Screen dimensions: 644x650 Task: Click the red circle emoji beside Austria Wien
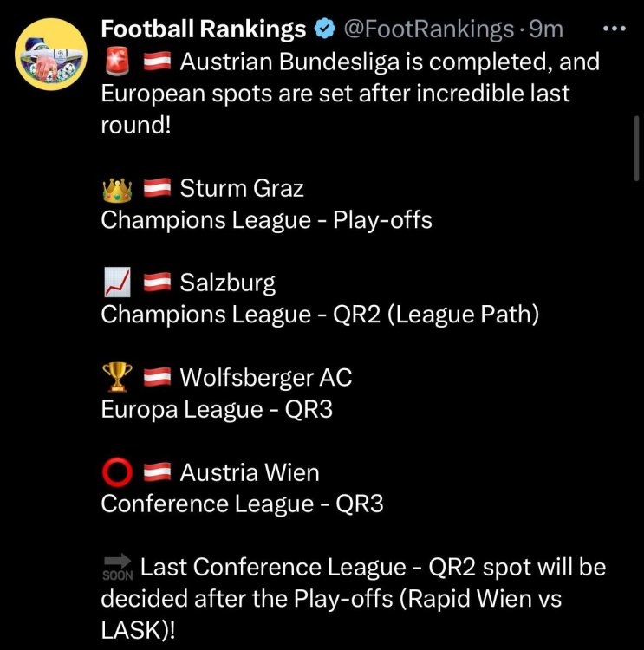click(x=116, y=472)
